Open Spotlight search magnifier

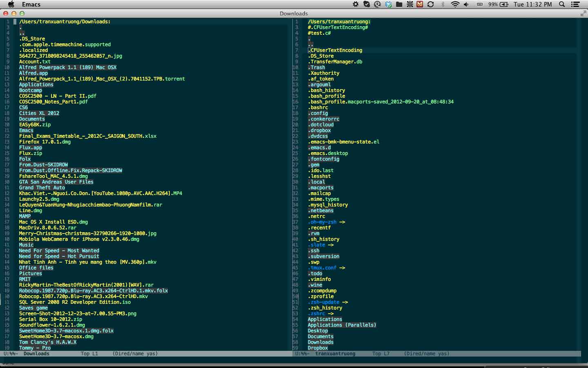[x=562, y=4]
